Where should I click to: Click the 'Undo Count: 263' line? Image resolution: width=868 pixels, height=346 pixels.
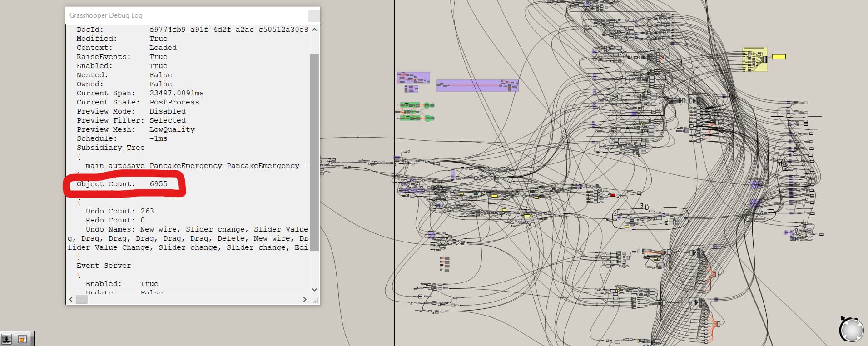click(x=119, y=211)
